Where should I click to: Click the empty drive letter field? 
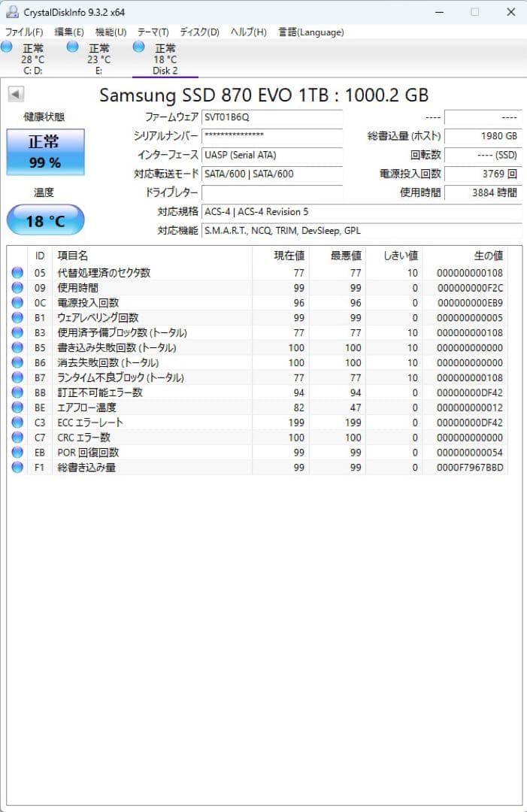272,192
